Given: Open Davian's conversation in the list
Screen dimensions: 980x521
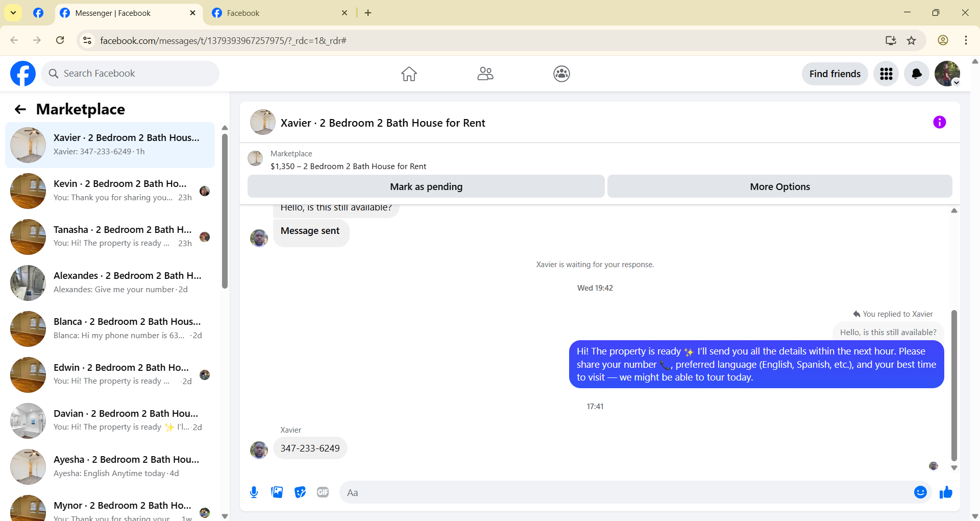Looking at the screenshot, I should pyautogui.click(x=110, y=421).
